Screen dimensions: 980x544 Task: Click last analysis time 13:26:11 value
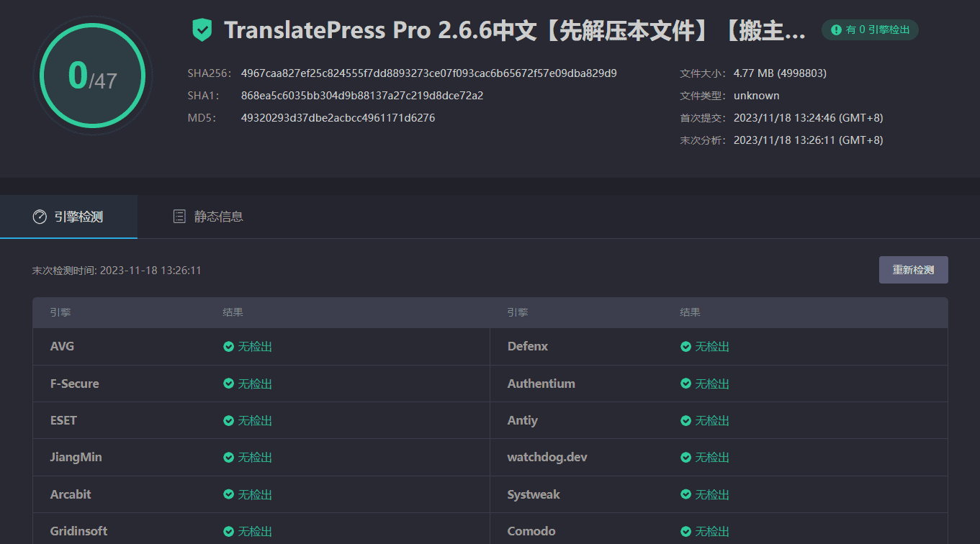pos(808,140)
